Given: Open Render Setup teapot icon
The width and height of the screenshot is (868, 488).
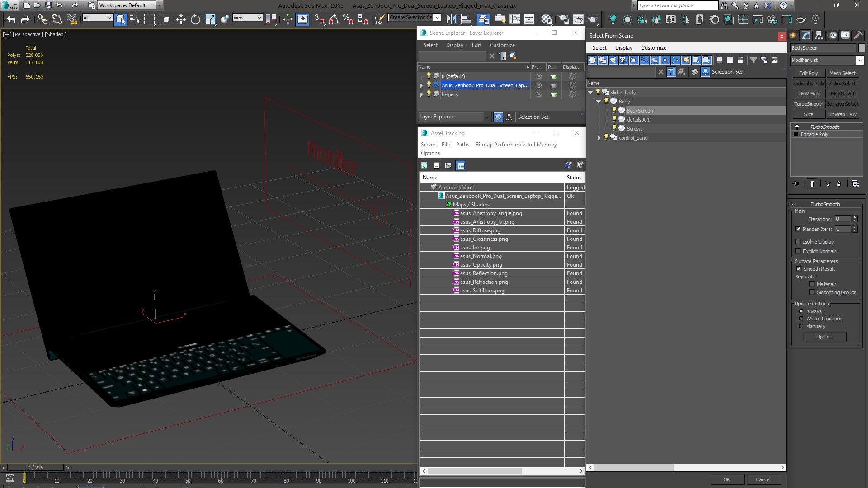Looking at the screenshot, I should pyautogui.click(x=564, y=19).
